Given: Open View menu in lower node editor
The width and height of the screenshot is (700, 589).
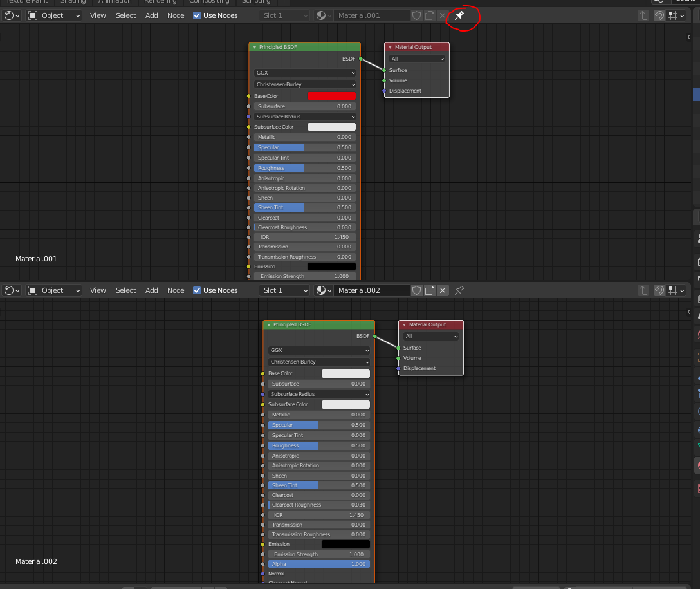Looking at the screenshot, I should pos(98,290).
